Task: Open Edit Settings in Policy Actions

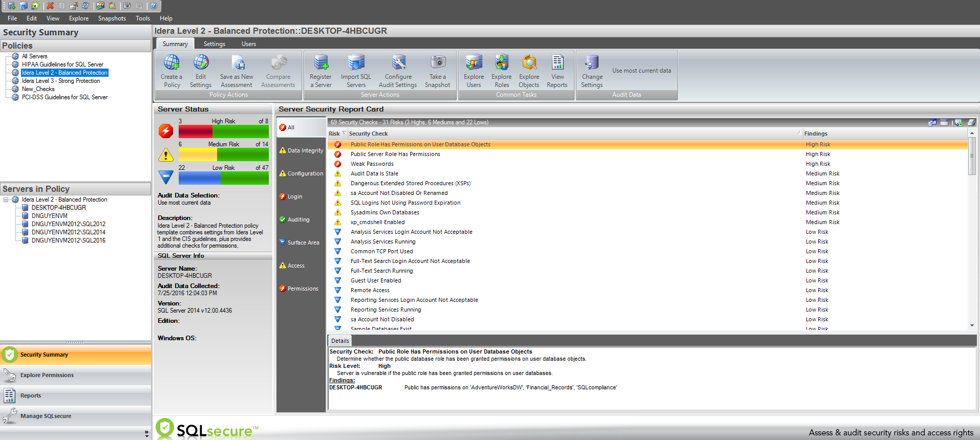Action: [201, 63]
